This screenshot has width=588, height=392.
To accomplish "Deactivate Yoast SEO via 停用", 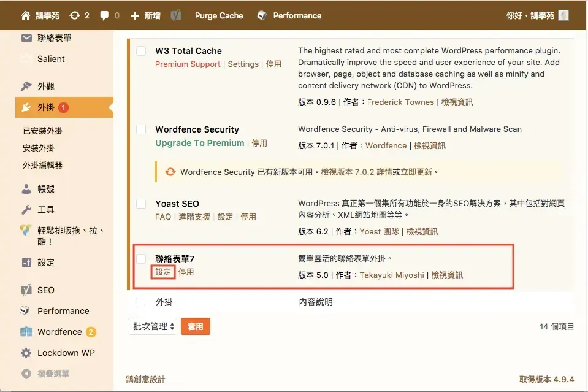I will 248,217.
